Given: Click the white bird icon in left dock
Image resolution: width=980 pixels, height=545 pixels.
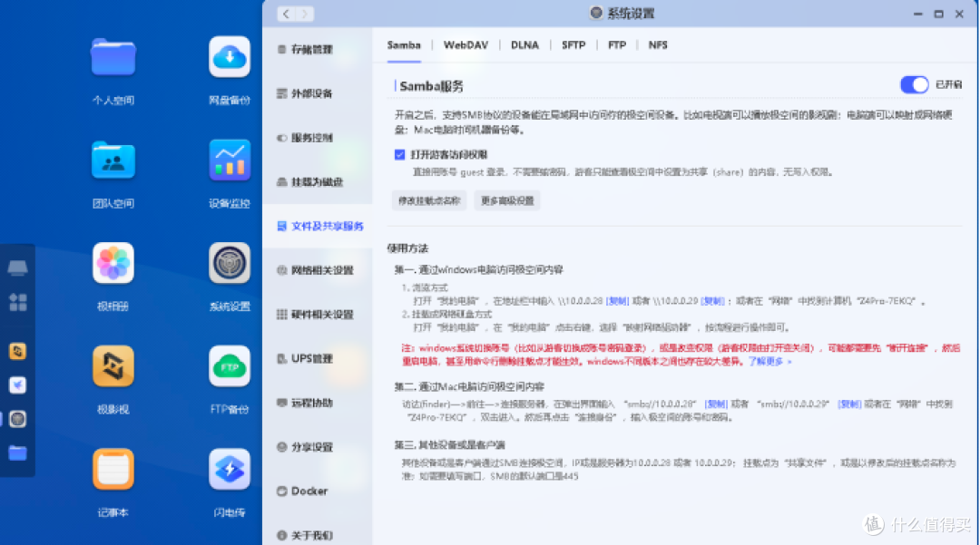Looking at the screenshot, I should click(x=17, y=385).
